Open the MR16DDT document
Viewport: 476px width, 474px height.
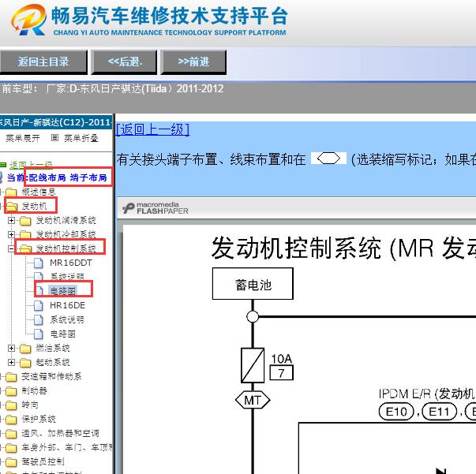71,263
